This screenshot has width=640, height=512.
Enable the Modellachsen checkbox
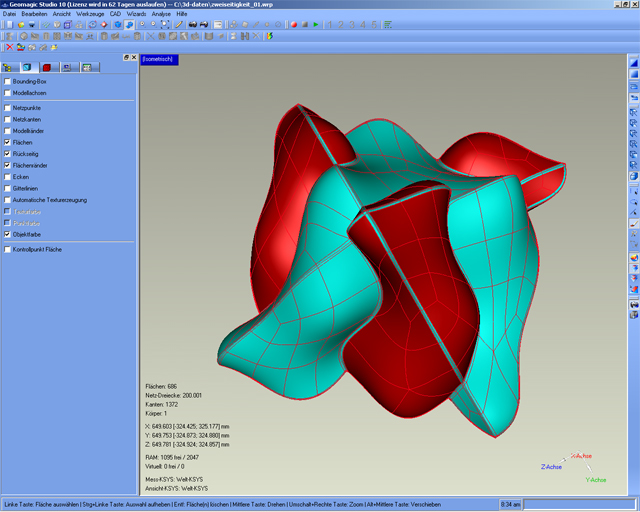(x=7, y=93)
